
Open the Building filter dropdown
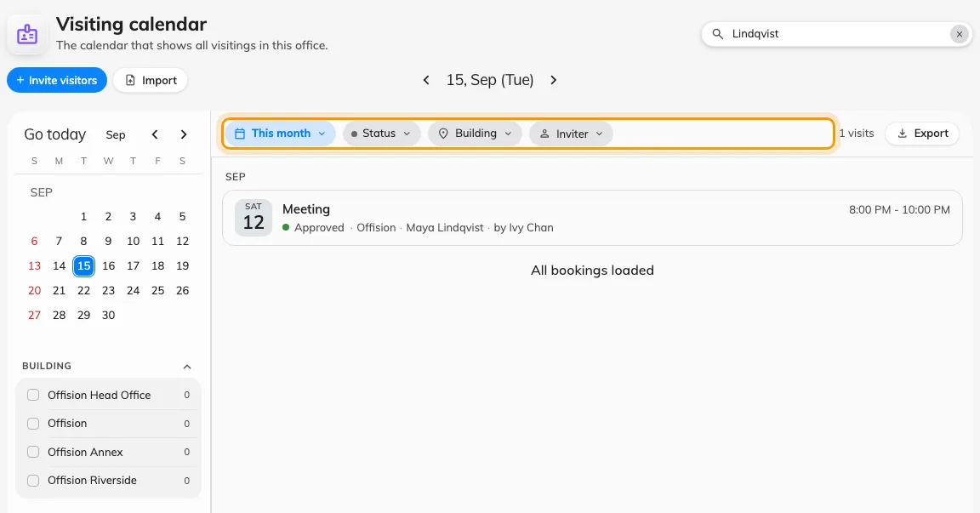click(x=475, y=133)
